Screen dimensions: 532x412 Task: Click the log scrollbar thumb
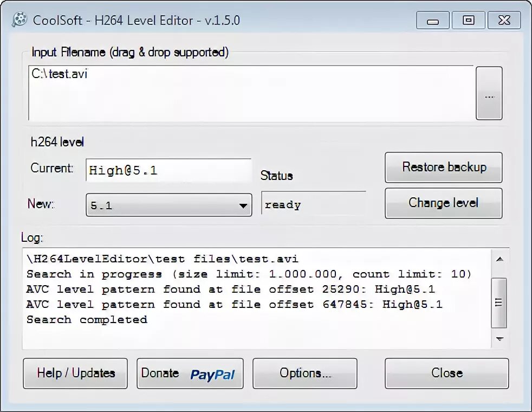pyautogui.click(x=499, y=302)
